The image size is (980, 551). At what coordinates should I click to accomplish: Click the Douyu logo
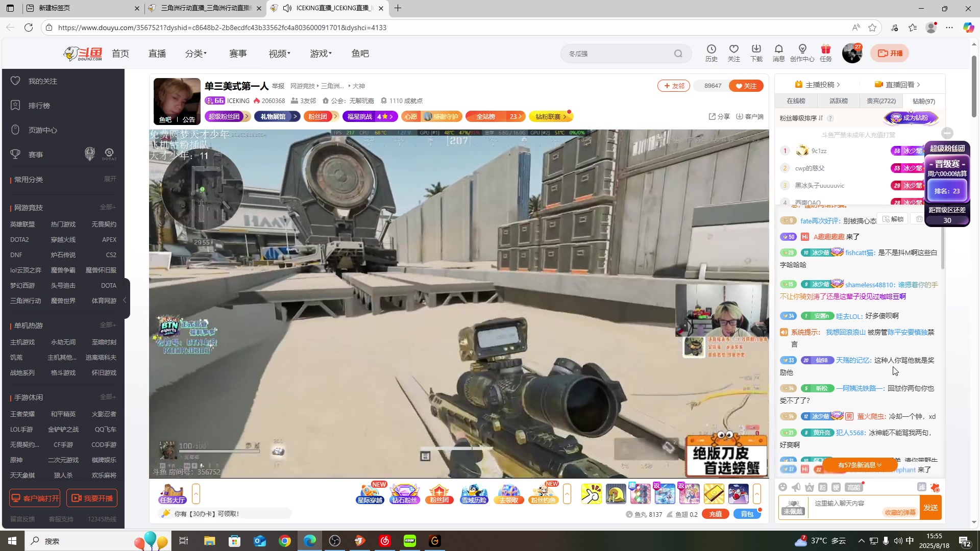pos(83,53)
